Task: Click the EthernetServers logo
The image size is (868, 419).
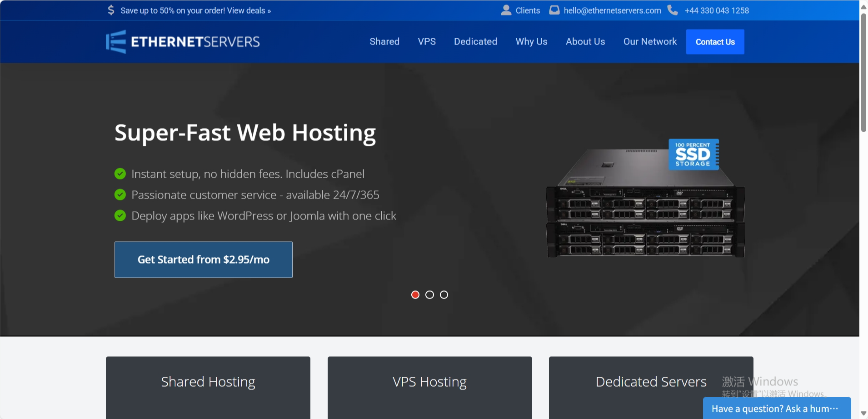Action: (x=183, y=42)
